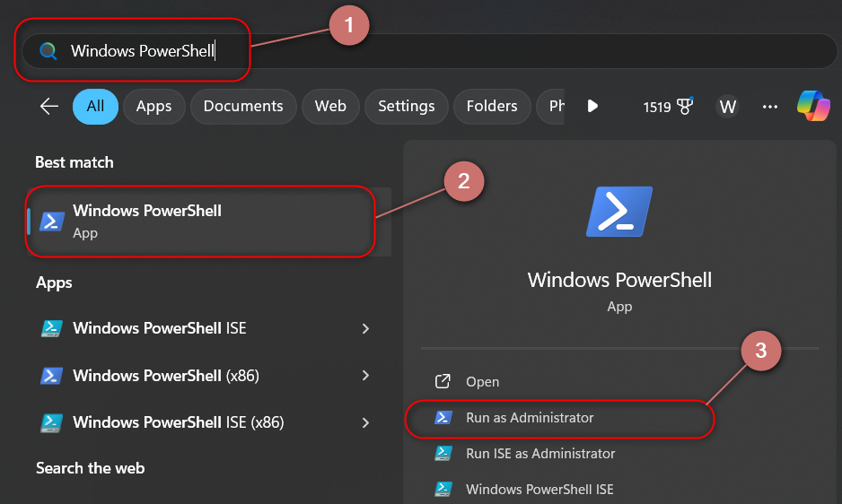Click Open in the PowerShell actions list
This screenshot has height=504, width=842.
click(482, 382)
